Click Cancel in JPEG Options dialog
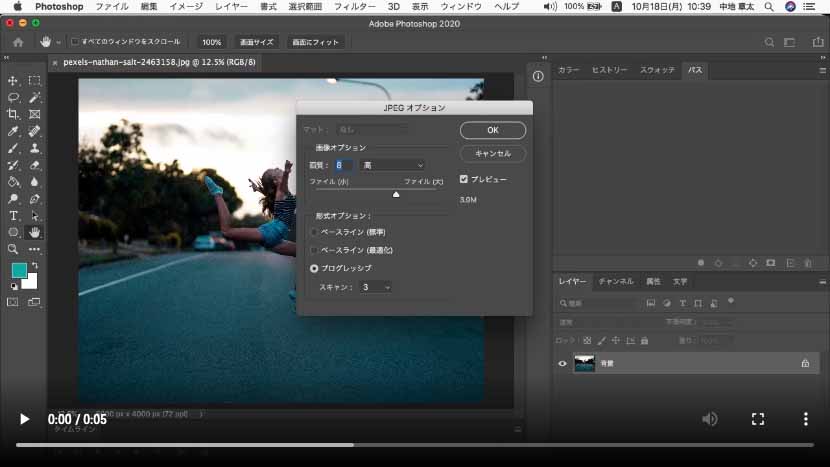830x467 pixels. coord(493,154)
